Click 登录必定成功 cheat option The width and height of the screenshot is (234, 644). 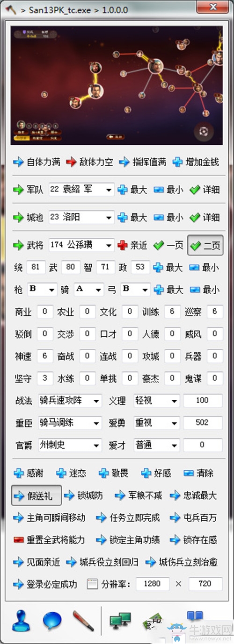point(45,584)
